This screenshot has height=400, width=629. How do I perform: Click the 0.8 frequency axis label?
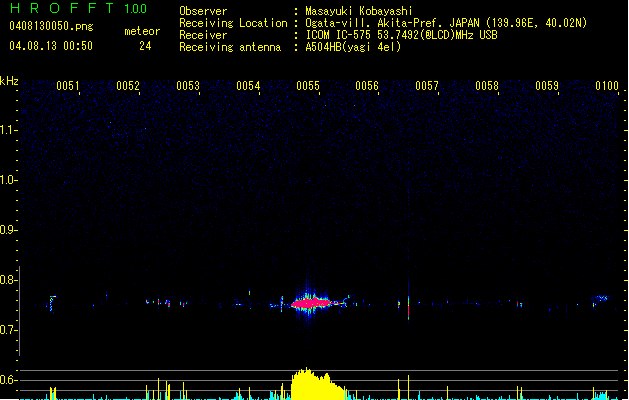(8, 280)
